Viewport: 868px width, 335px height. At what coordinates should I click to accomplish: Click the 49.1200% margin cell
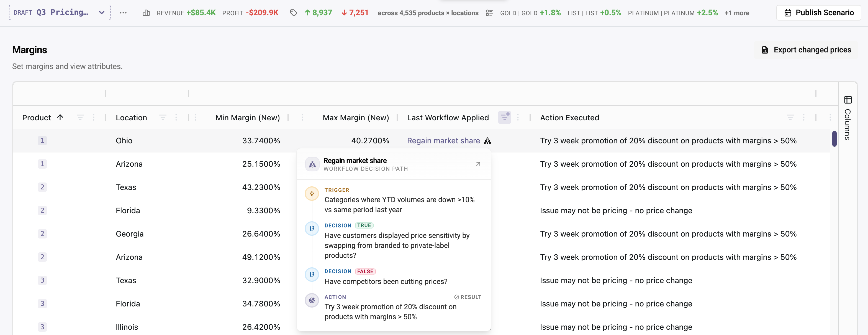tap(261, 257)
